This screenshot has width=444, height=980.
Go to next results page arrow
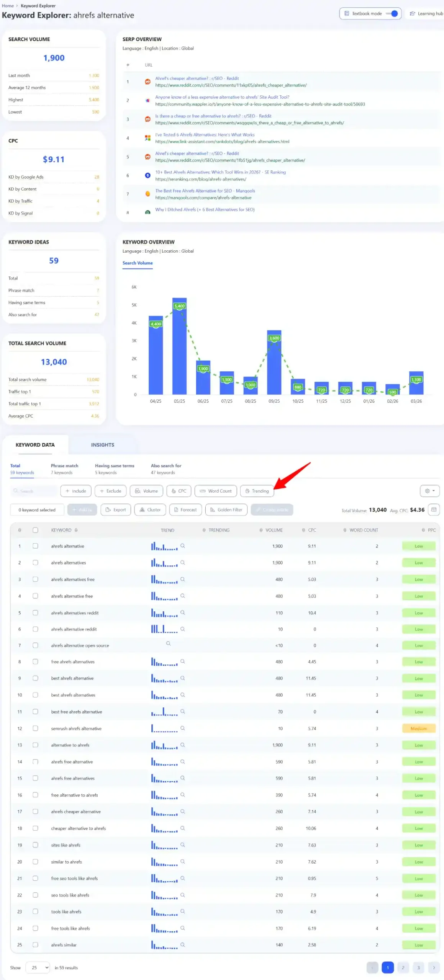[x=434, y=967]
